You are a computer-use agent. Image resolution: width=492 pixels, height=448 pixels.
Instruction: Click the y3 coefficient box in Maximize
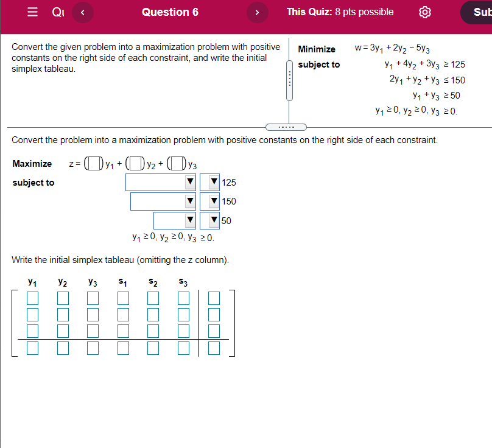click(x=177, y=164)
